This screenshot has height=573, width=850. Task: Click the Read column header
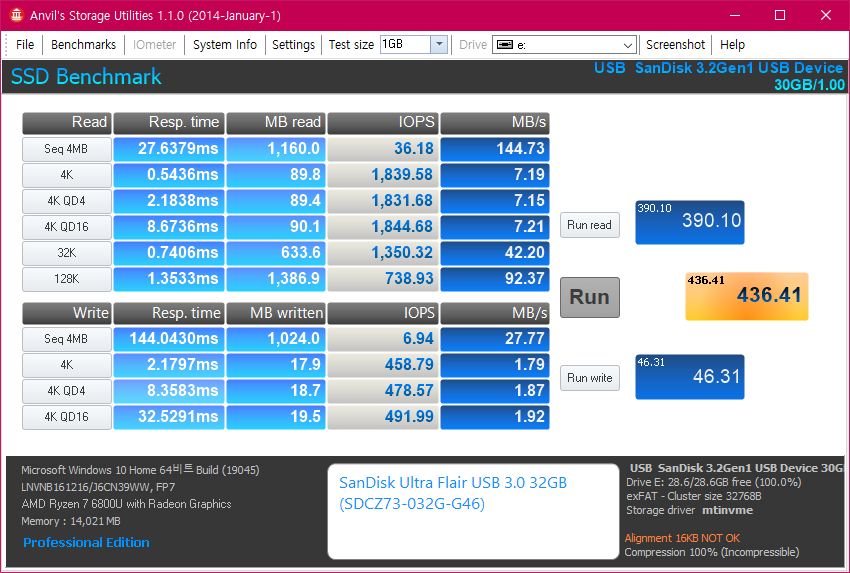[67, 123]
